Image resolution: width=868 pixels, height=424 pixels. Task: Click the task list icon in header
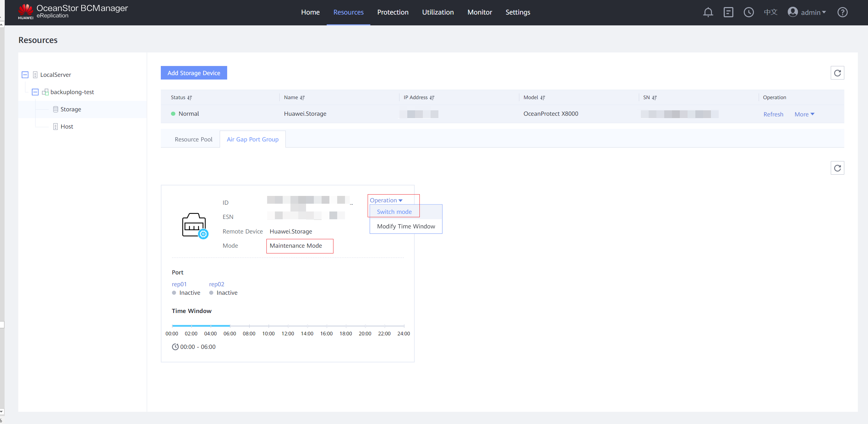[x=728, y=13]
